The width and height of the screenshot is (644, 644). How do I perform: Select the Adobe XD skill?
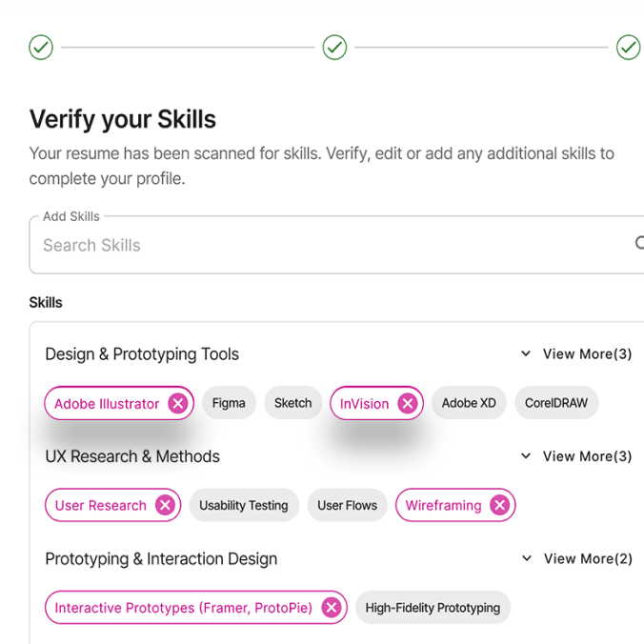tap(469, 403)
